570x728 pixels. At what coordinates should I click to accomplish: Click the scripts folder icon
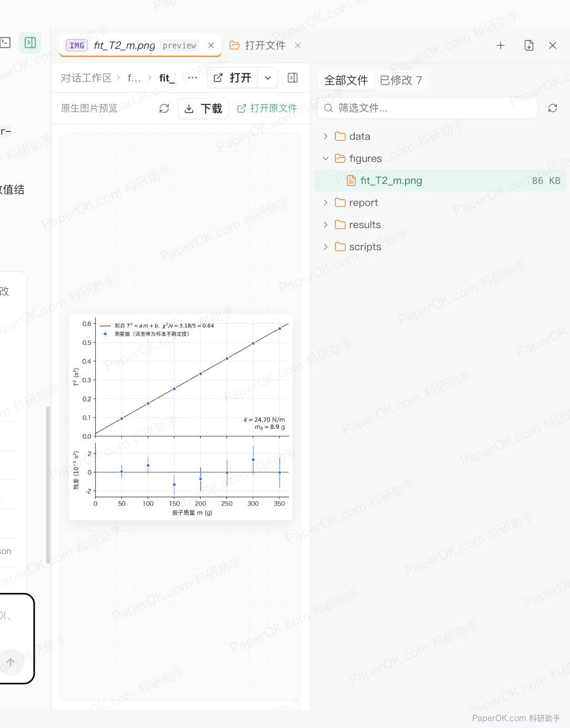coord(340,247)
